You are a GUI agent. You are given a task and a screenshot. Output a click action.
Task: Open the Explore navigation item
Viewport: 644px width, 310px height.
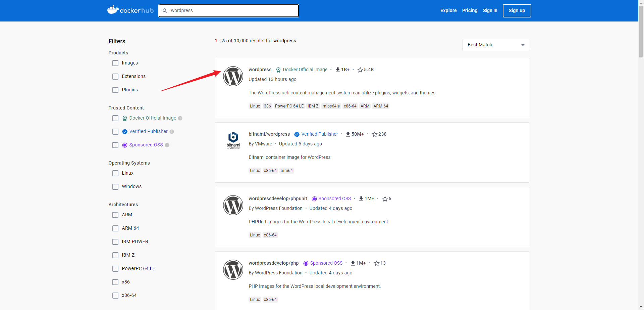[x=448, y=10]
